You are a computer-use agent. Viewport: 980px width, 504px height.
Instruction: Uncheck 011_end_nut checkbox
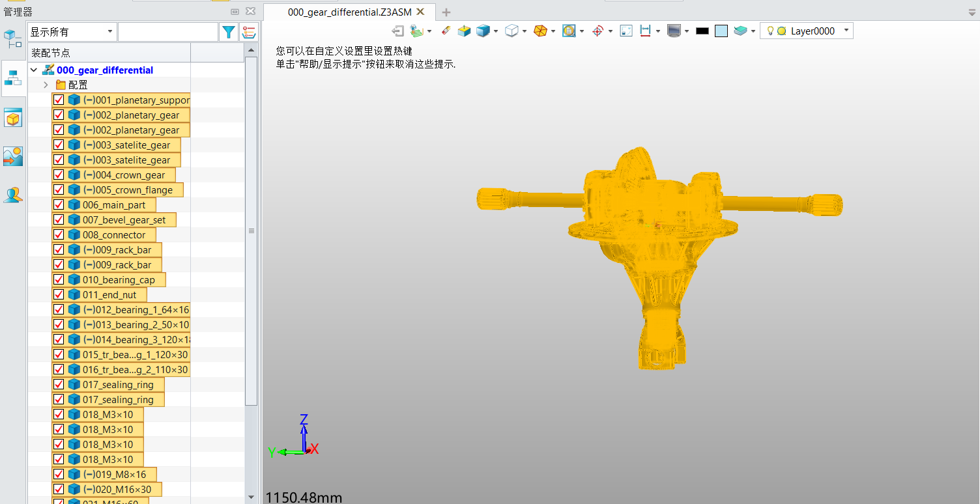[59, 294]
